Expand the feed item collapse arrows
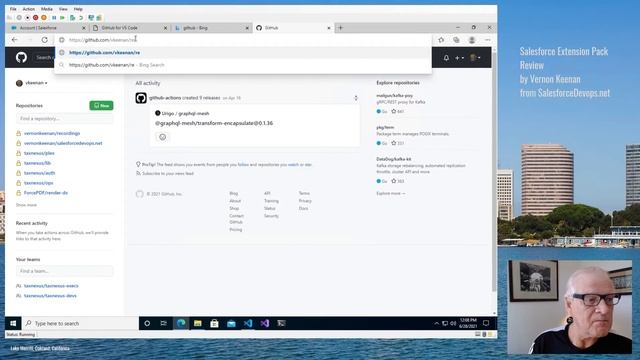Image resolution: width=640 pixels, height=360 pixels. 356,98
